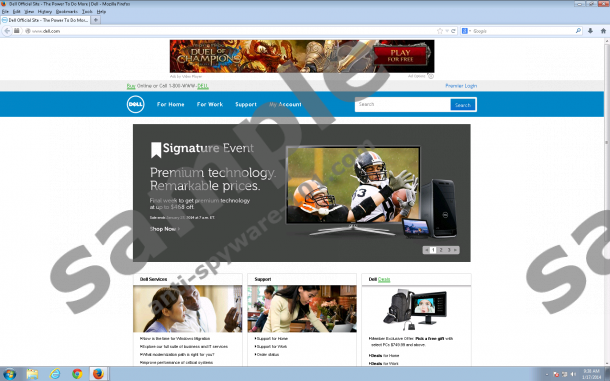Select slide 3 in the banner pager
This screenshot has height=381, width=610.
pyautogui.click(x=449, y=250)
